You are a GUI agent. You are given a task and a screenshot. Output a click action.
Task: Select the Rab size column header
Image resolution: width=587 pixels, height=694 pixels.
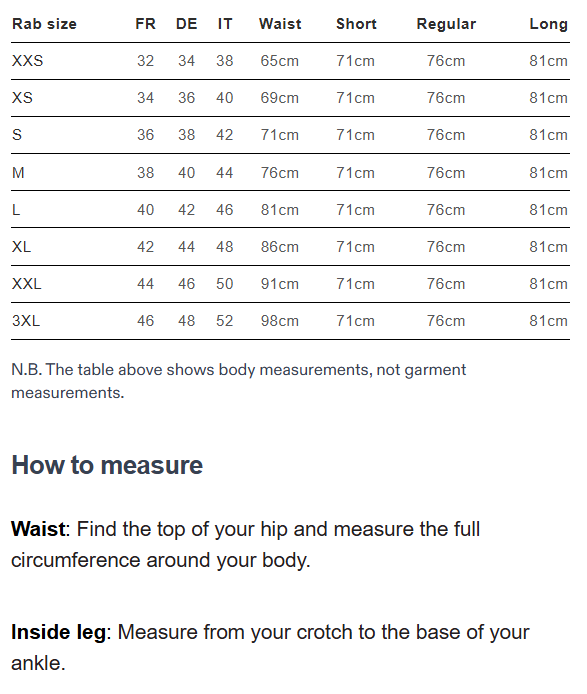44,24
